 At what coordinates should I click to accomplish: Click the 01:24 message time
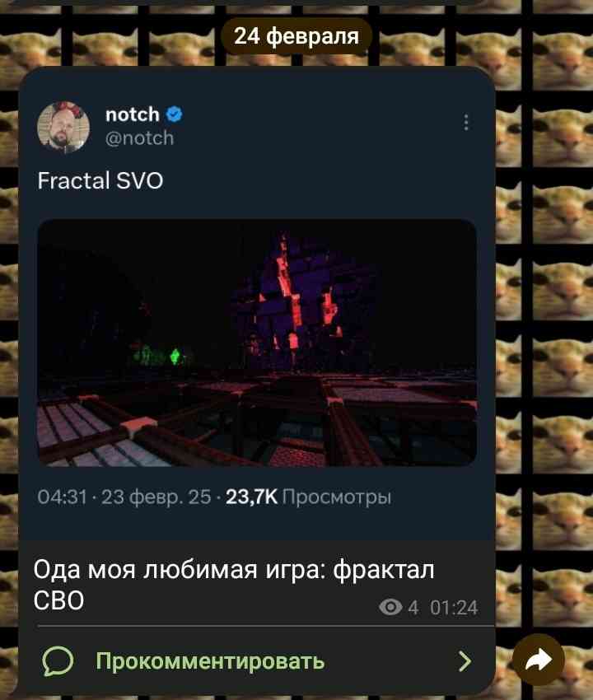coord(454,608)
